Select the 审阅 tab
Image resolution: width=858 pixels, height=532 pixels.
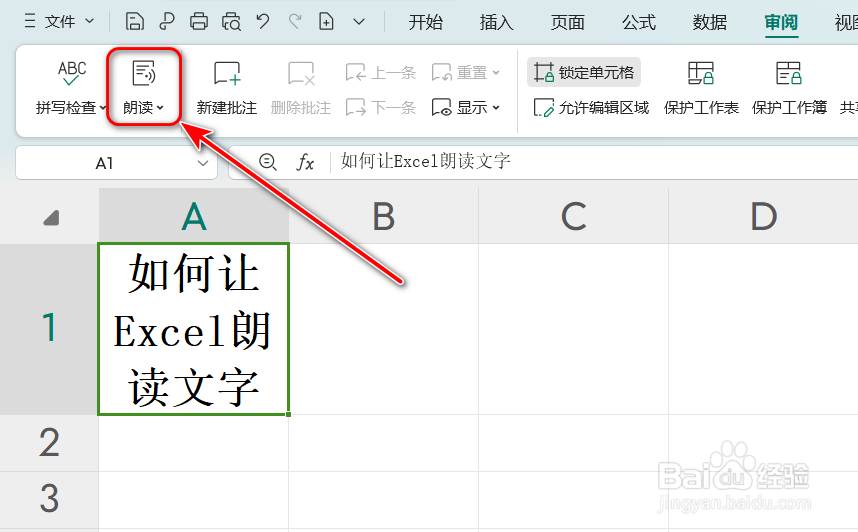click(x=781, y=22)
